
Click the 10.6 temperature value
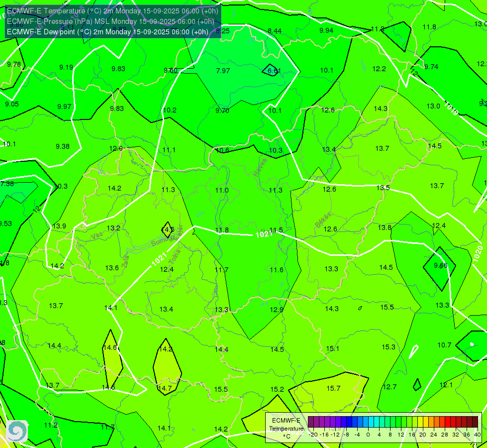coord(222,150)
